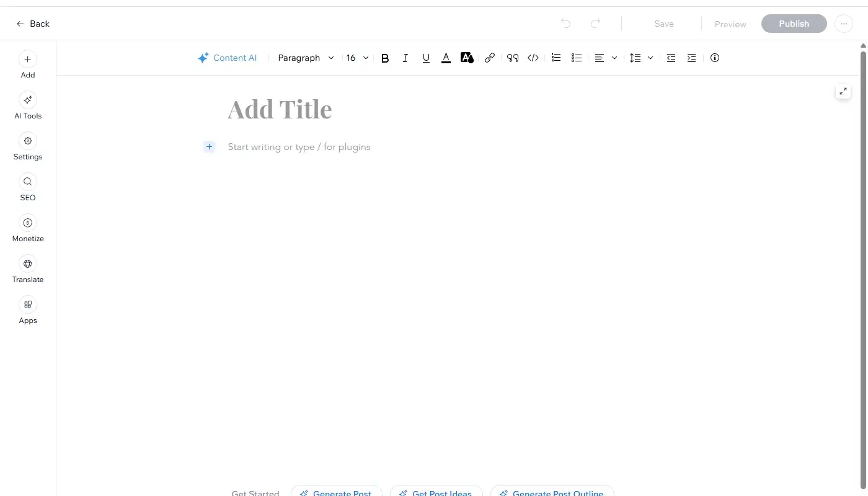The height and width of the screenshot is (496, 868).
Task: Toggle bold formatting
Action: click(385, 58)
